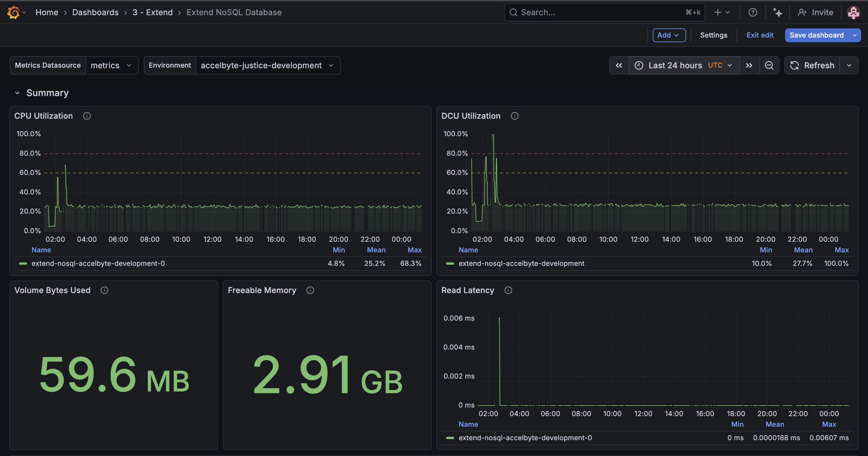Navigate to Dashboards in breadcrumb
868x456 pixels.
(x=95, y=12)
